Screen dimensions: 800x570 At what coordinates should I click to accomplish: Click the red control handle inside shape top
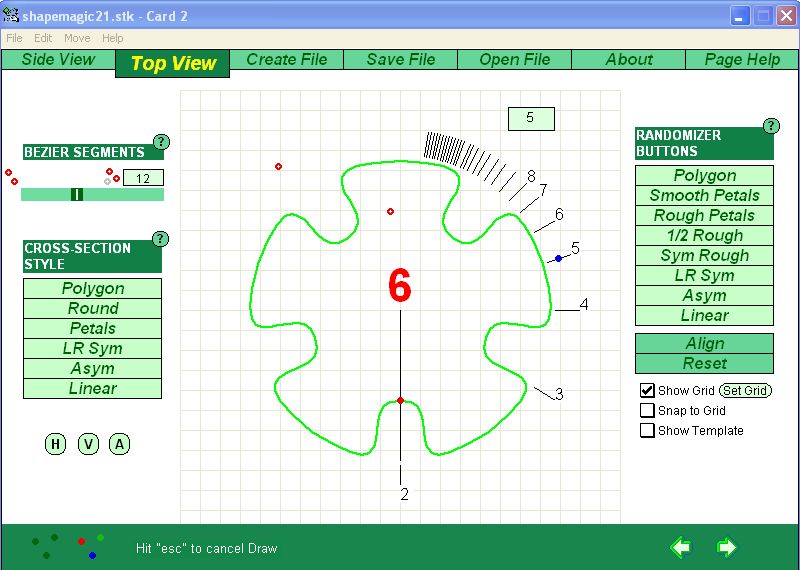pos(390,211)
